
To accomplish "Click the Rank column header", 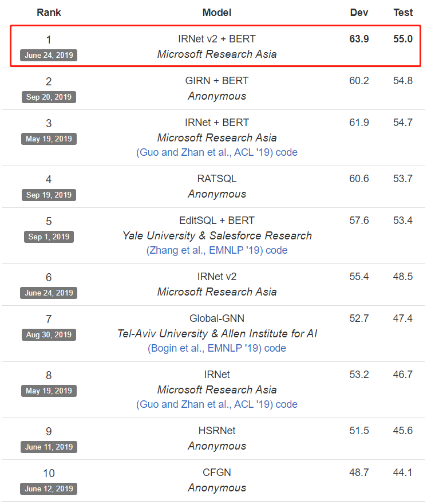I will 49,13.
